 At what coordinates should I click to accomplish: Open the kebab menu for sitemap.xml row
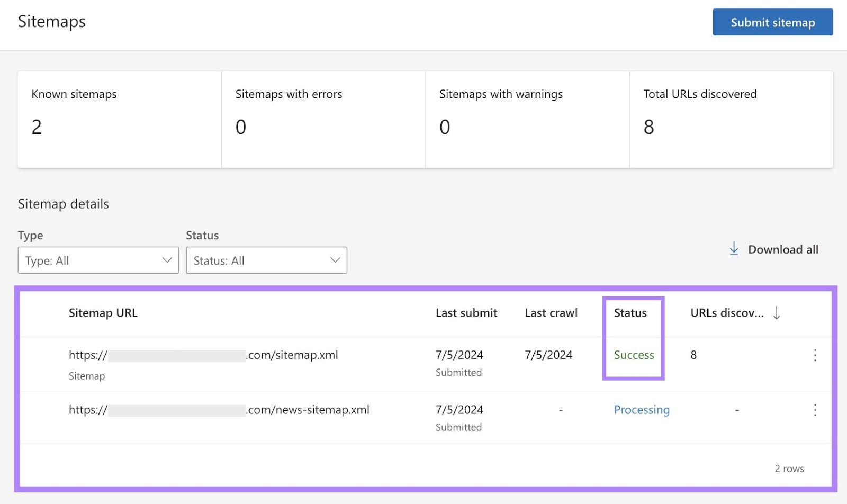click(815, 356)
